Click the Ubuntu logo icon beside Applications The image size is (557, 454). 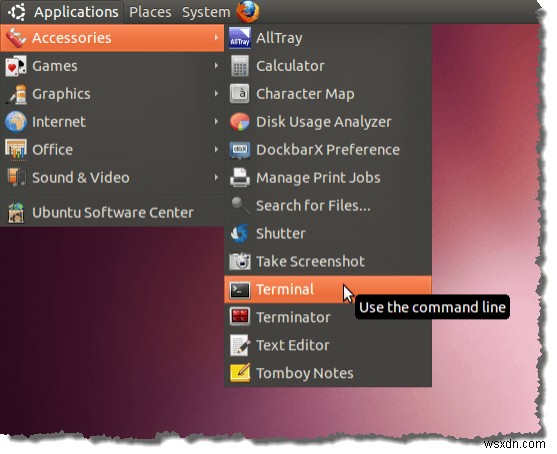pyautogui.click(x=17, y=11)
